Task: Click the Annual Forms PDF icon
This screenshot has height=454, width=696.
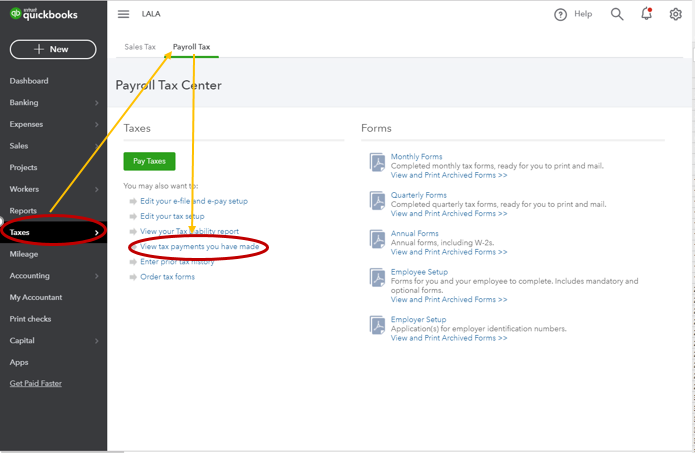Action: tap(377, 239)
